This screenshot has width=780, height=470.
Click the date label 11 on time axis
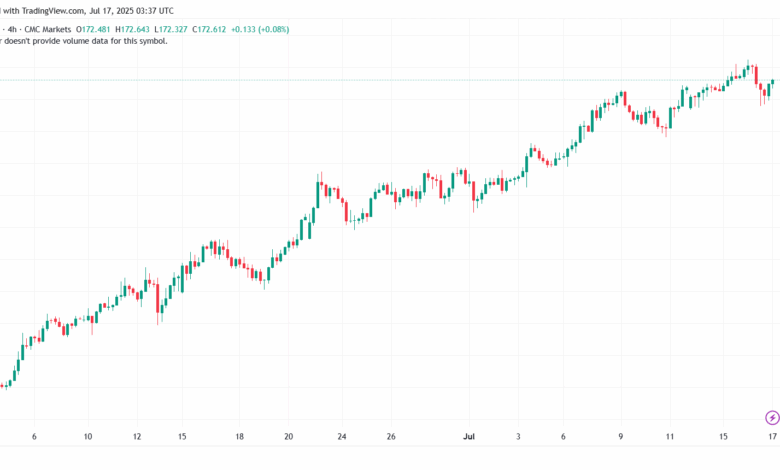tap(670, 437)
